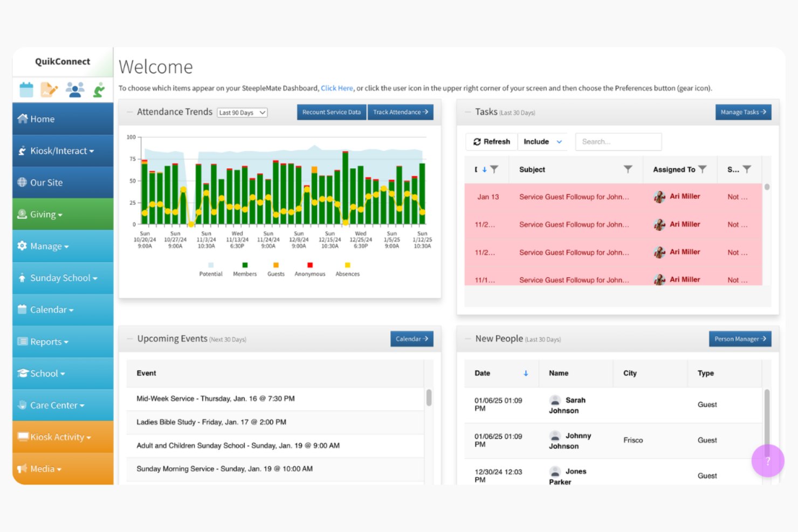Expand the Sunday School sidebar menu
798x532 pixels.
click(63, 278)
